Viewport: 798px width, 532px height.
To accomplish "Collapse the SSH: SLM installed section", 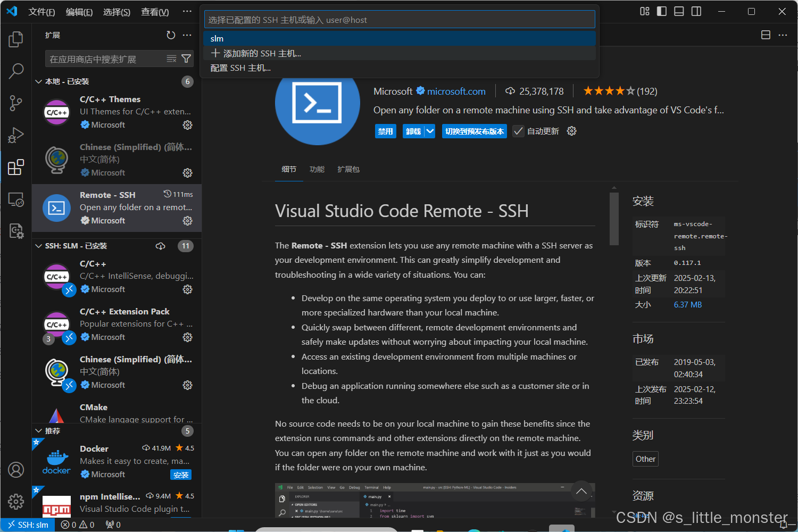I will 39,246.
